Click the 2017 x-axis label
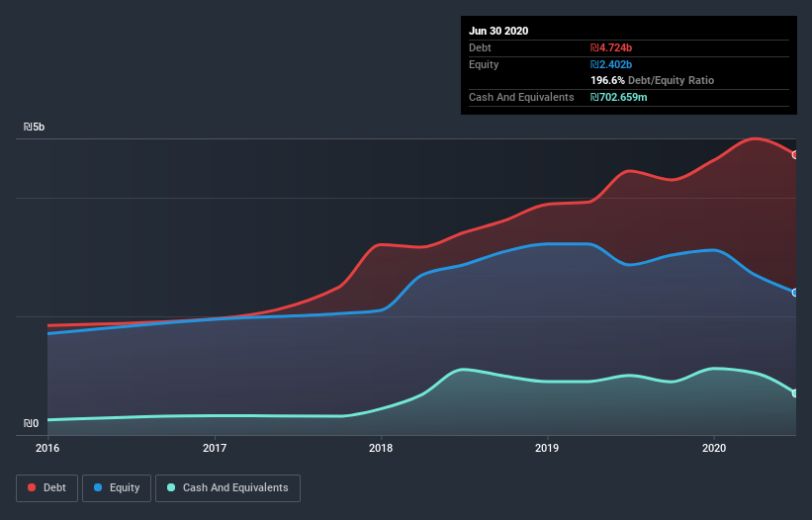This screenshot has width=812, height=520. coord(215,448)
